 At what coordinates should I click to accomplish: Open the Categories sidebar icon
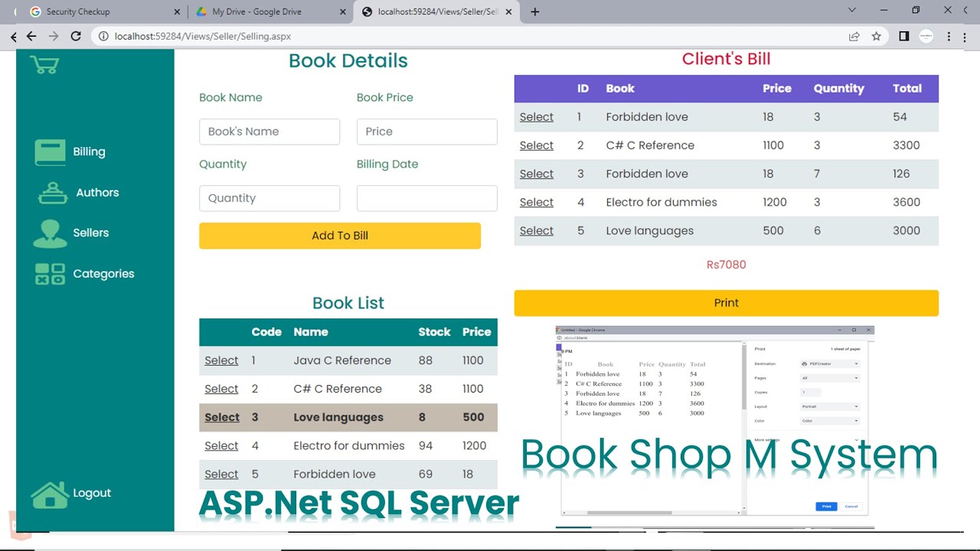click(x=50, y=274)
